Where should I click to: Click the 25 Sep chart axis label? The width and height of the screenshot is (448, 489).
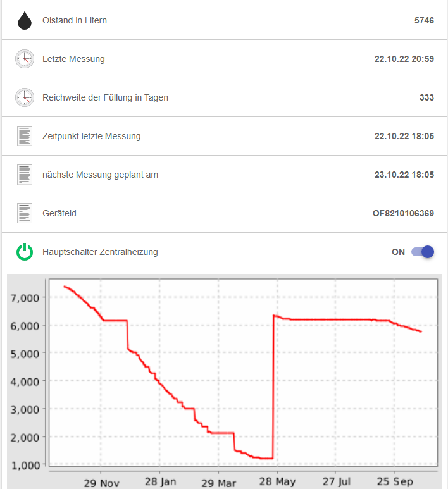point(394,483)
